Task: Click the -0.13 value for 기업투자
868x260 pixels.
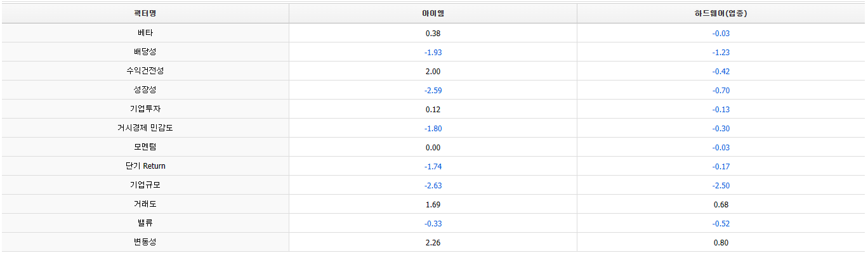Action: [721, 109]
